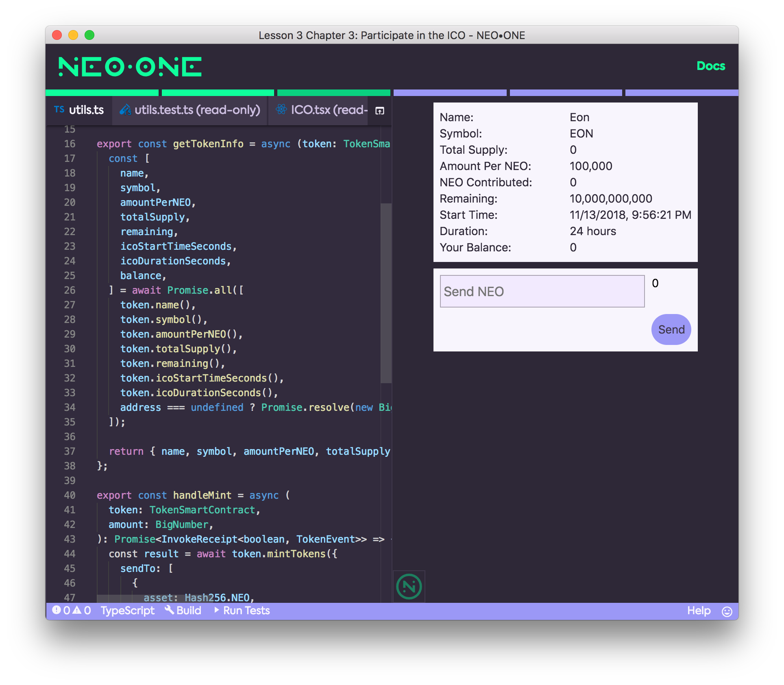Click 'icoStartTimeSeconds,' on line 23

coord(179,247)
